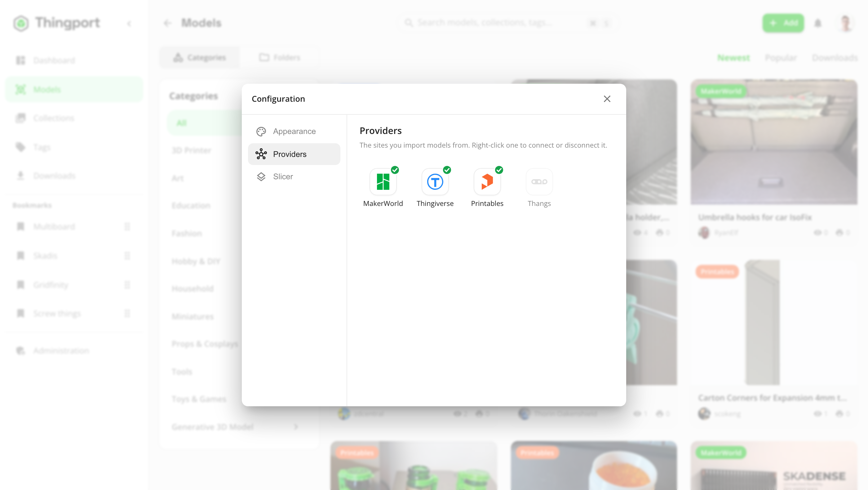Open Tags in the sidebar
868x490 pixels.
(x=74, y=147)
